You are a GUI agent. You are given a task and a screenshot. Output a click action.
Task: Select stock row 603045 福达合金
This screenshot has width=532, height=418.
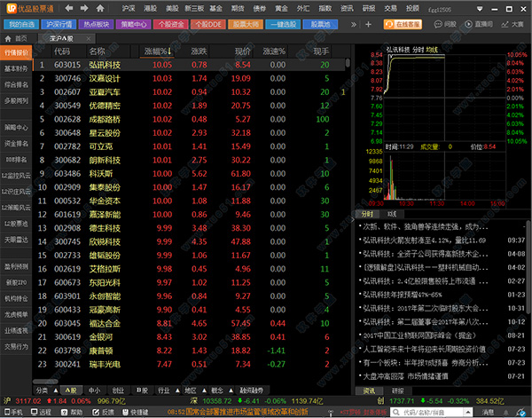point(190,323)
